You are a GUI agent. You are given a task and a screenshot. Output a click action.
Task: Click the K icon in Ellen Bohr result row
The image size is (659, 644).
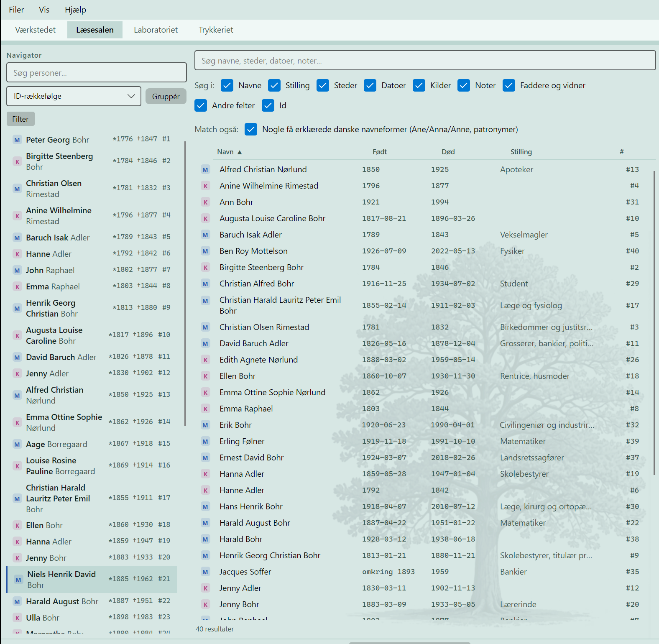point(205,376)
